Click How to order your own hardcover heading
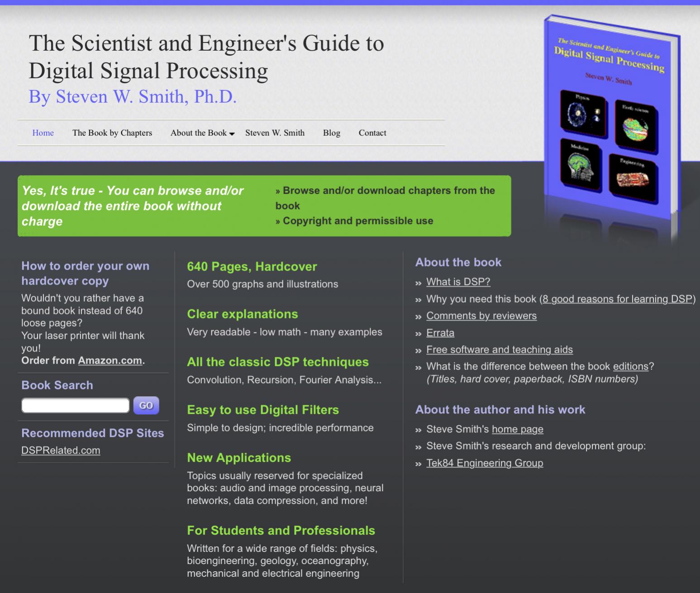 86,273
